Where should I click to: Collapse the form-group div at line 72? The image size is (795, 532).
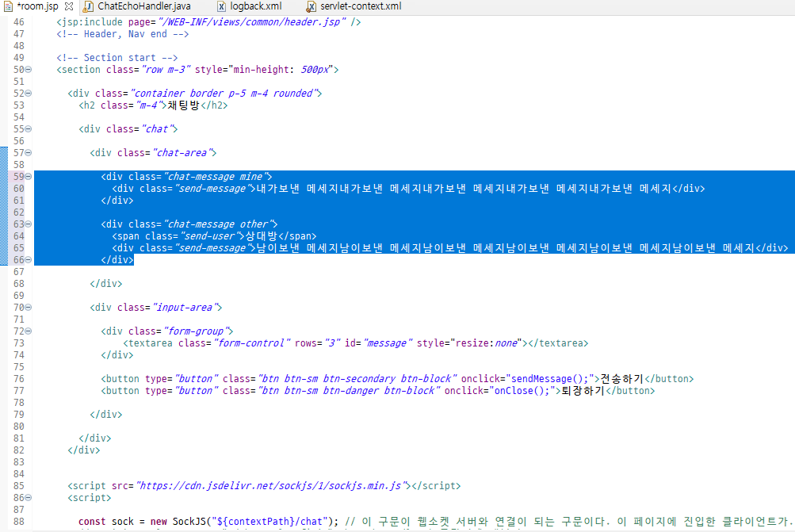29,331
